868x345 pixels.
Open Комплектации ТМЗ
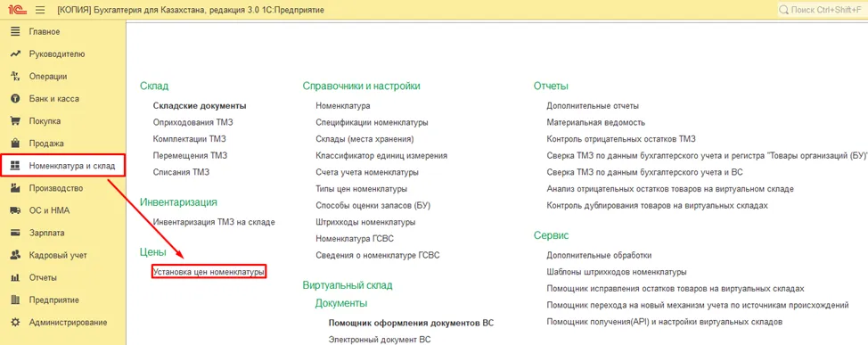click(x=189, y=139)
